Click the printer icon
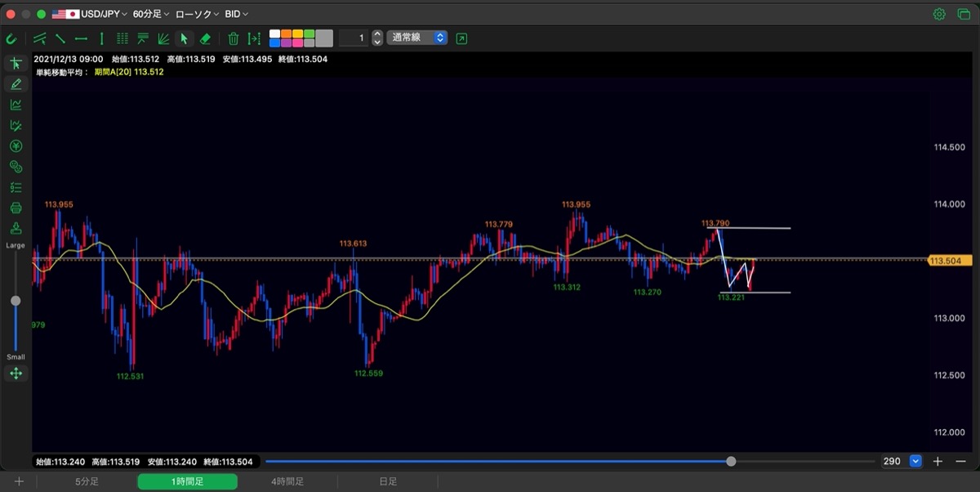Screen dimensions: 980x492 (16, 208)
